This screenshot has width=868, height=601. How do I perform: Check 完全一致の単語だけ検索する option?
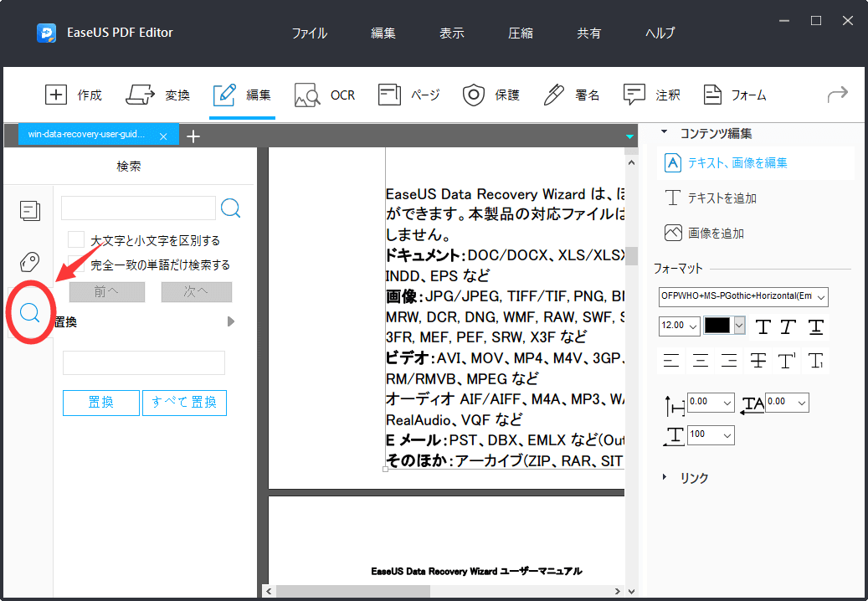(75, 261)
